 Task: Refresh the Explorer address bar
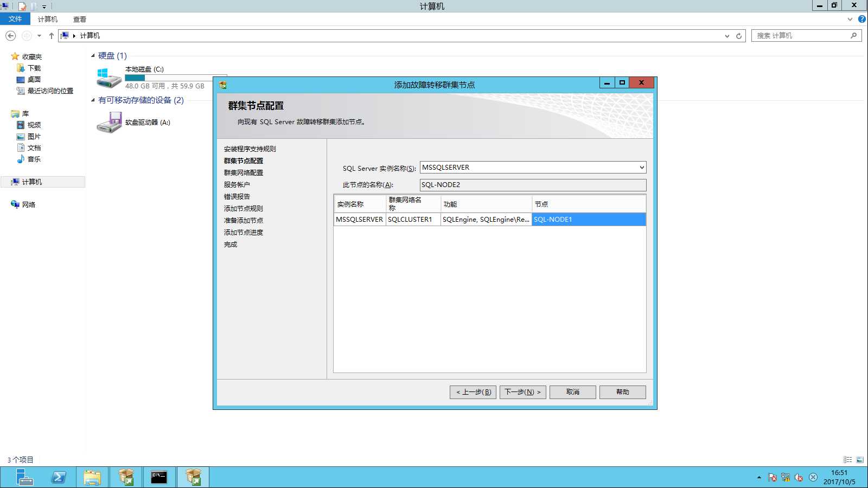coord(739,36)
